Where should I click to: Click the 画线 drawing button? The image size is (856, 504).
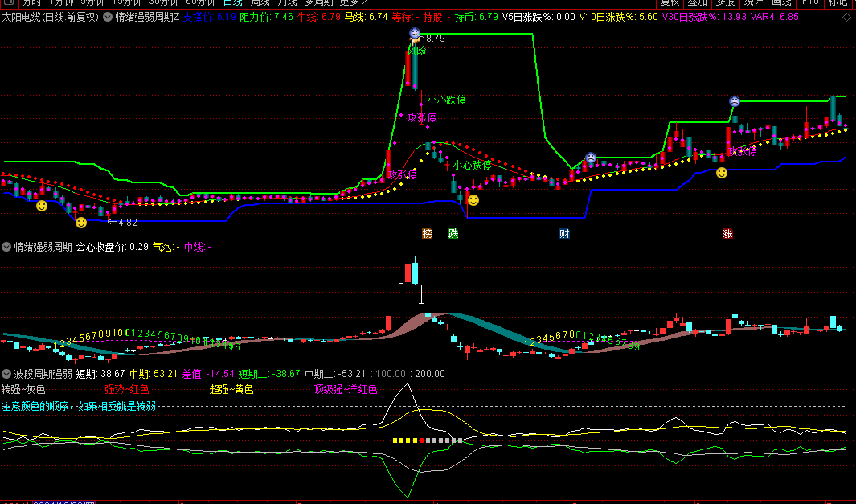[782, 2]
